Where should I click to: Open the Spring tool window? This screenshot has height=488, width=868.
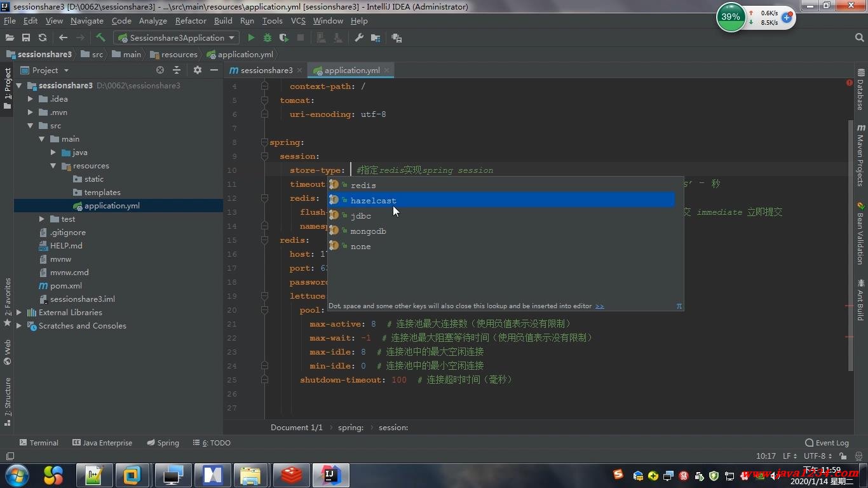point(163,443)
